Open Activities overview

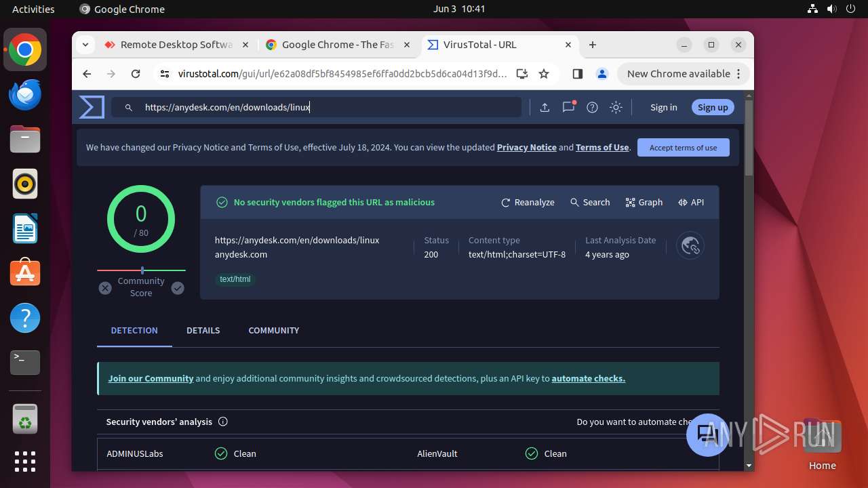pyautogui.click(x=33, y=9)
